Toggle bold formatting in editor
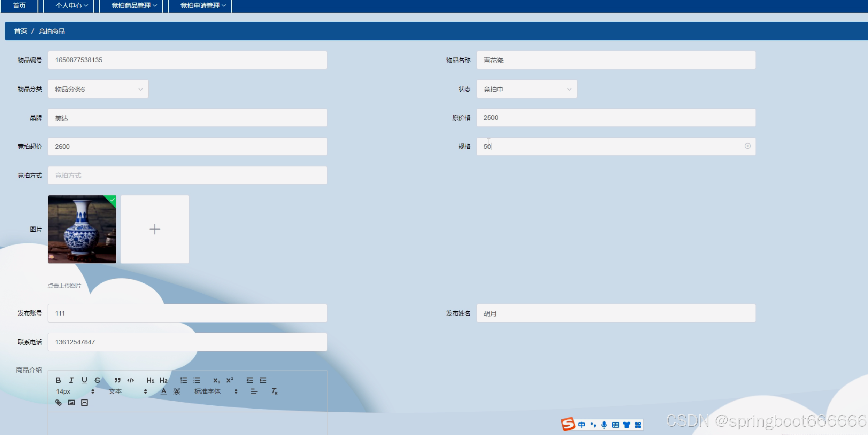This screenshot has height=435, width=868. coord(58,380)
